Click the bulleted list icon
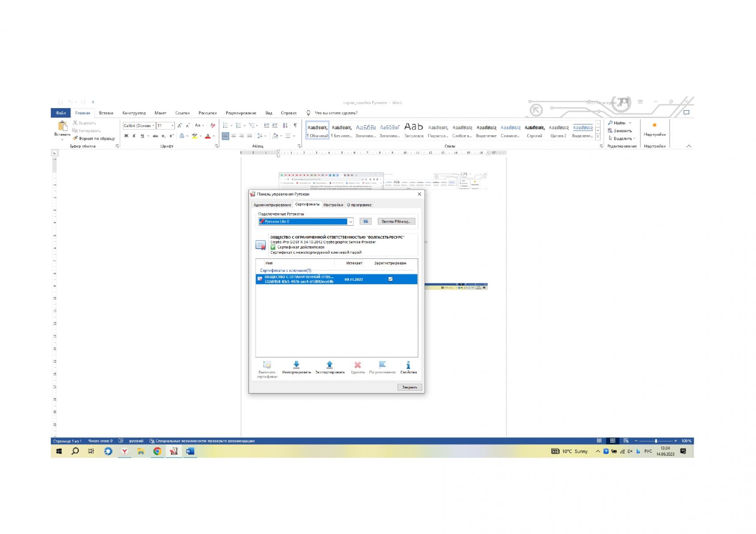The image size is (756, 534). click(x=225, y=125)
